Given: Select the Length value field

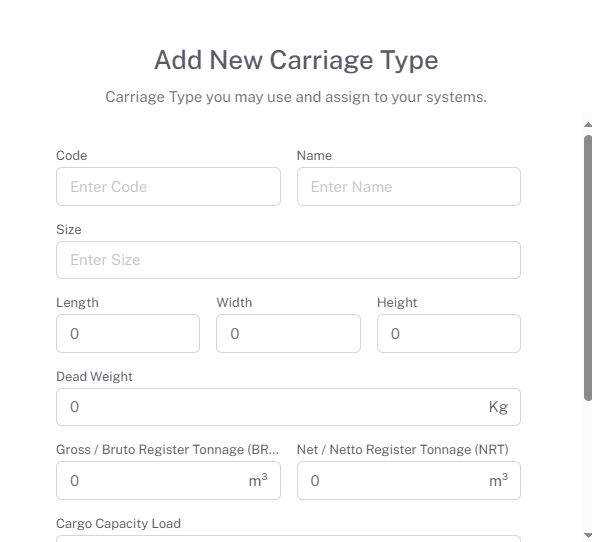Looking at the screenshot, I should [x=128, y=334].
